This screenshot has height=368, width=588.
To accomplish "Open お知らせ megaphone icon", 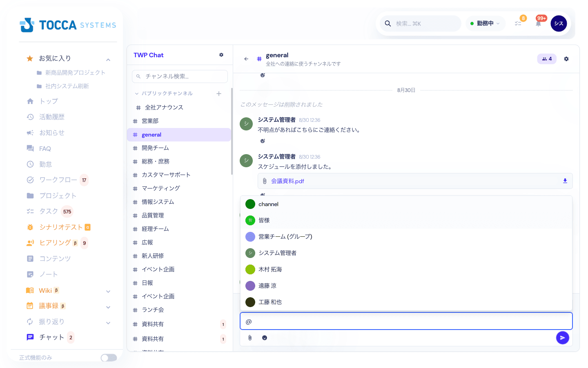I will point(30,133).
